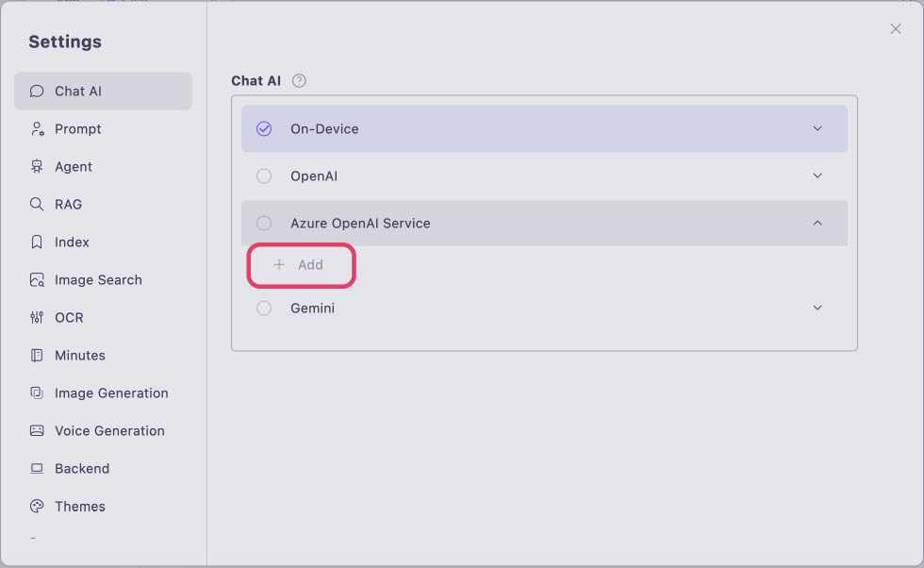Click the Agent robot icon
Viewport: 924px width, 568px height.
(x=37, y=166)
